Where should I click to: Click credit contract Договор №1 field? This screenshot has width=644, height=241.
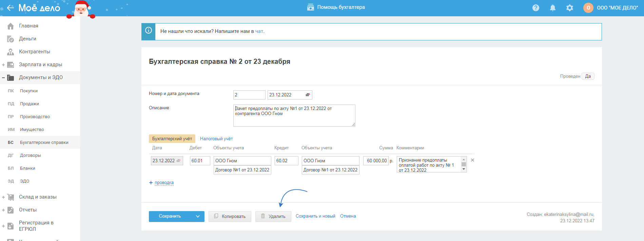pos(331,170)
